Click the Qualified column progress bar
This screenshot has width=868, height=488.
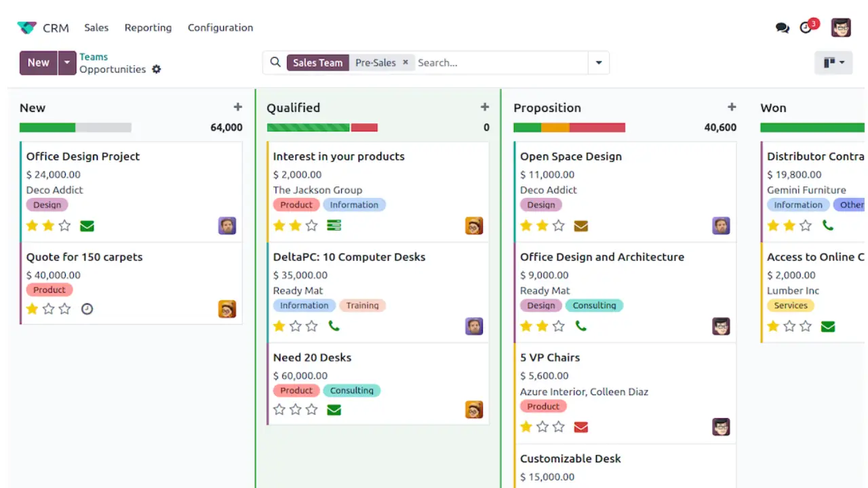click(x=322, y=127)
